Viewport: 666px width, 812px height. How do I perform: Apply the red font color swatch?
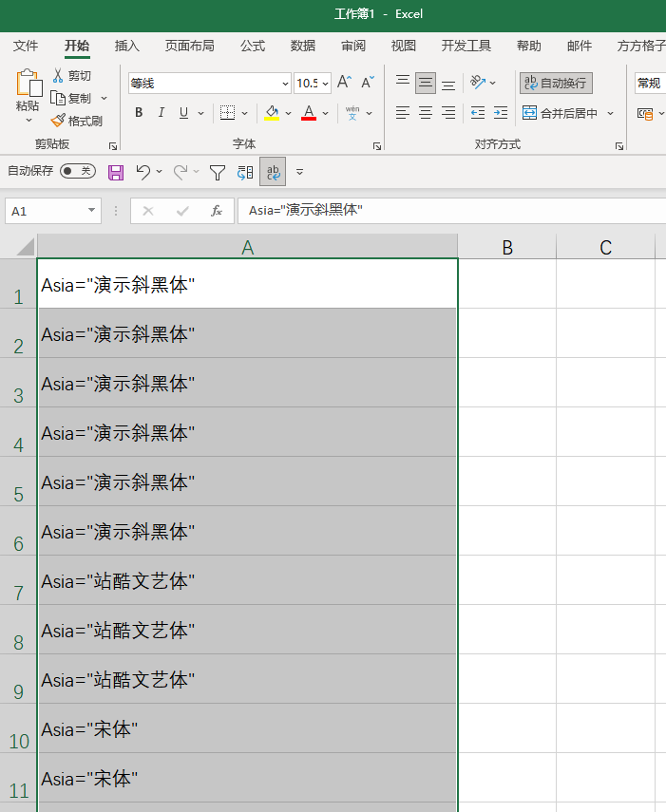coord(309,112)
